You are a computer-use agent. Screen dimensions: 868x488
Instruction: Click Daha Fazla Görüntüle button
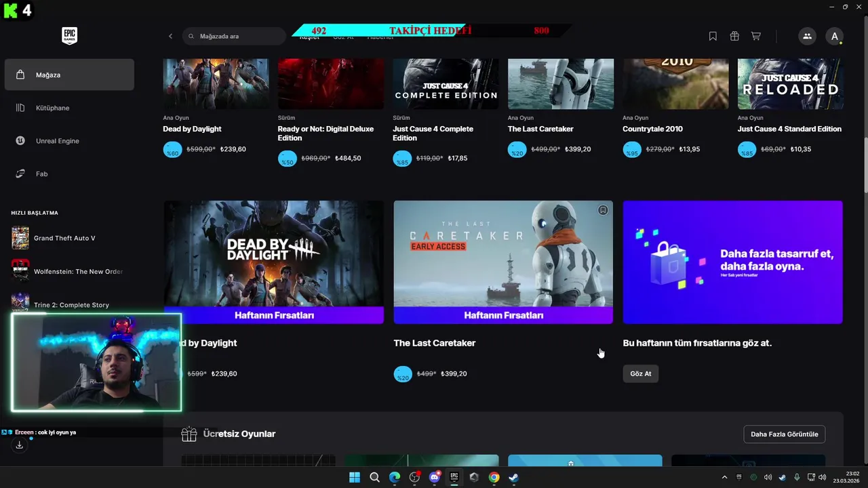click(x=784, y=434)
